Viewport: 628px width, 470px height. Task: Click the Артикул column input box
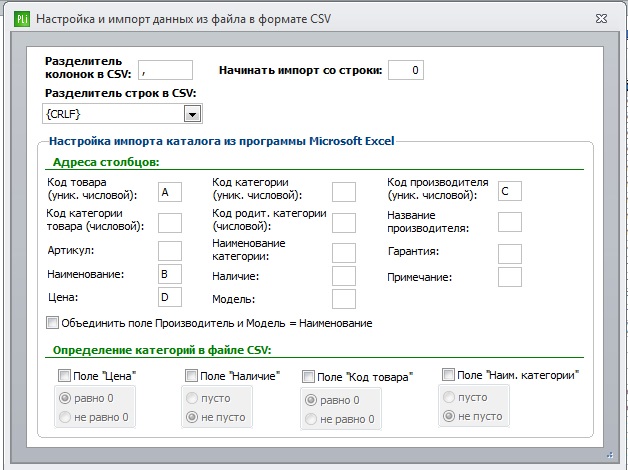click(x=170, y=251)
